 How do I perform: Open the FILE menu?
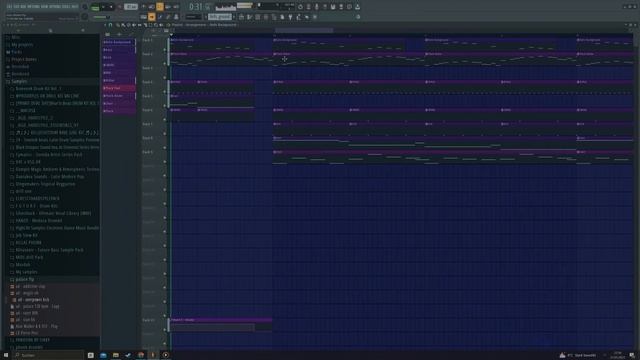coord(10,7)
